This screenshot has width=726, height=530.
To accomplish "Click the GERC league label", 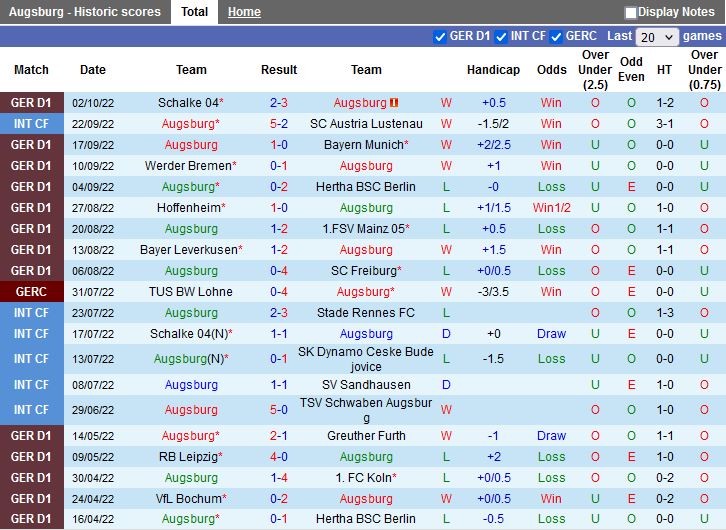I will pyautogui.click(x=31, y=292).
